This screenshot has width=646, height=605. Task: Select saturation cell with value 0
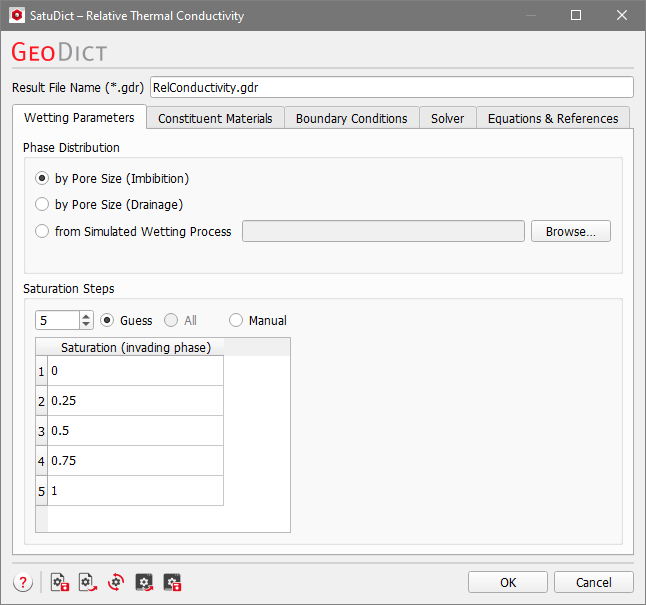pyautogui.click(x=136, y=371)
